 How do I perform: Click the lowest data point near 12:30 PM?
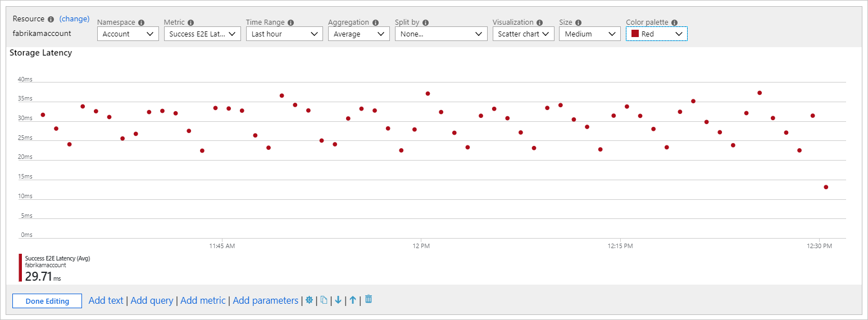[826, 187]
